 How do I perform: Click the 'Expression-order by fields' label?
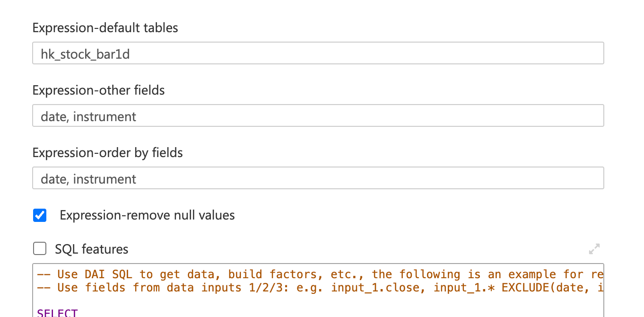107,153
